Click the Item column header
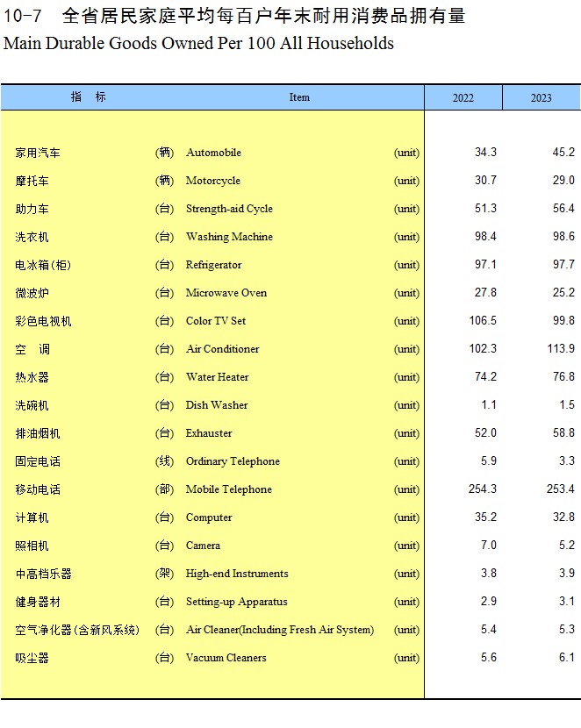Image resolution: width=581 pixels, height=728 pixels. pos(299,97)
